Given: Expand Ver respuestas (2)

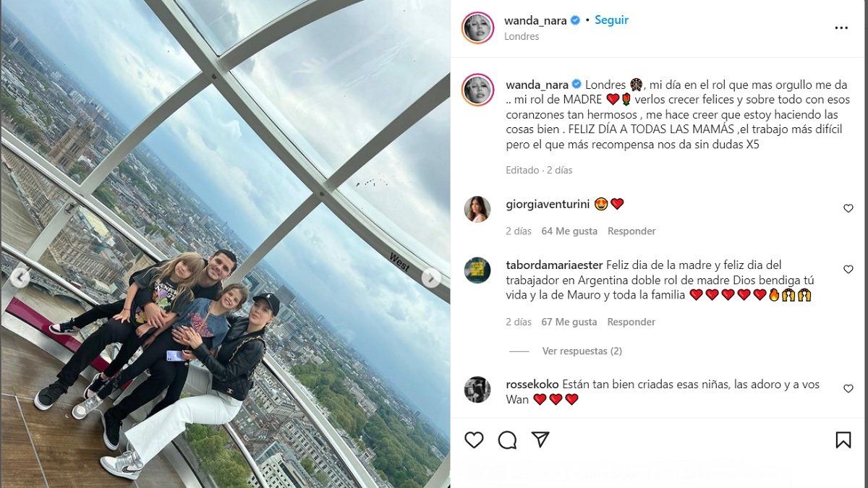Looking at the screenshot, I should click(x=582, y=351).
